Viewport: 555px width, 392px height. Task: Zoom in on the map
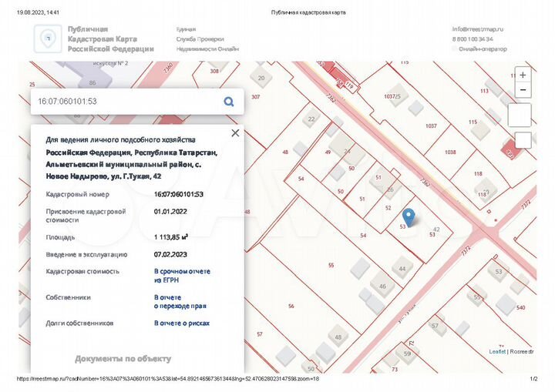(x=523, y=75)
